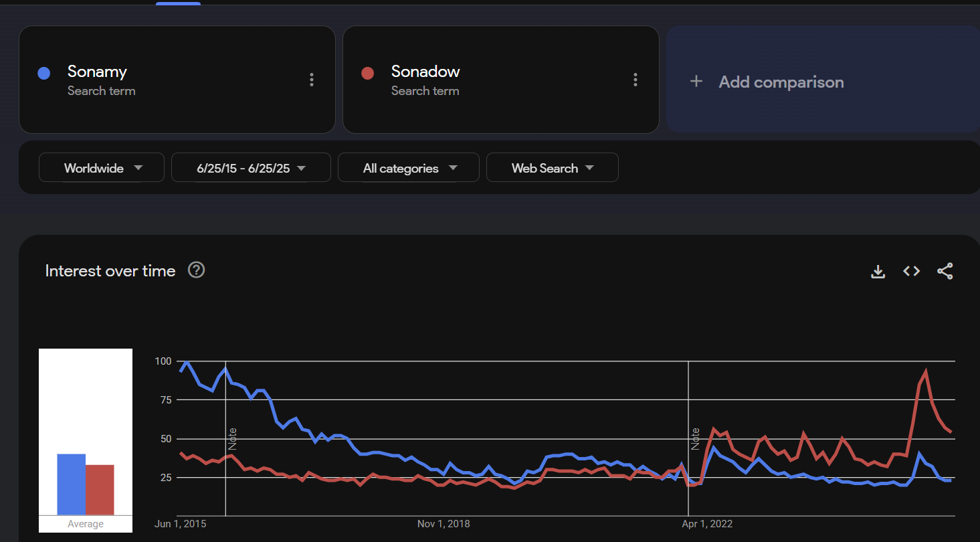980x542 pixels.
Task: Click the Note marker at Apr 1, 2022
Action: (696, 438)
